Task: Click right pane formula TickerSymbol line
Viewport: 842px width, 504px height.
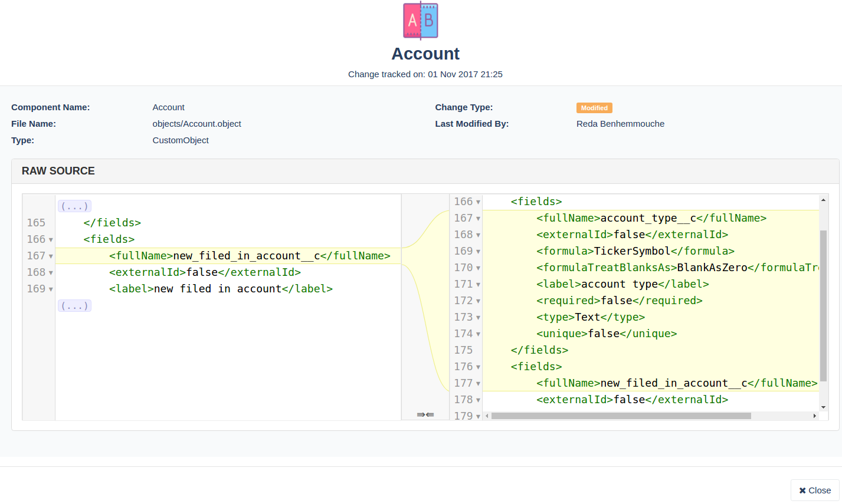Action: tap(635, 251)
